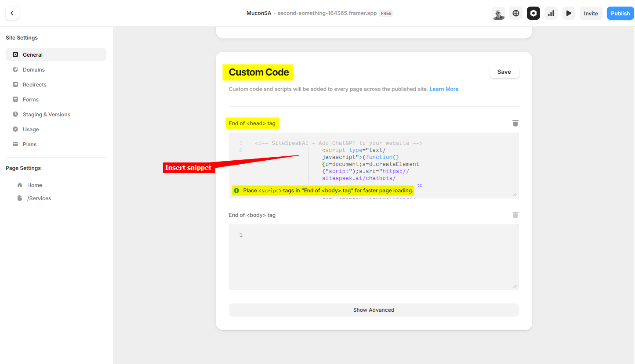Preview the site with play button

click(569, 14)
